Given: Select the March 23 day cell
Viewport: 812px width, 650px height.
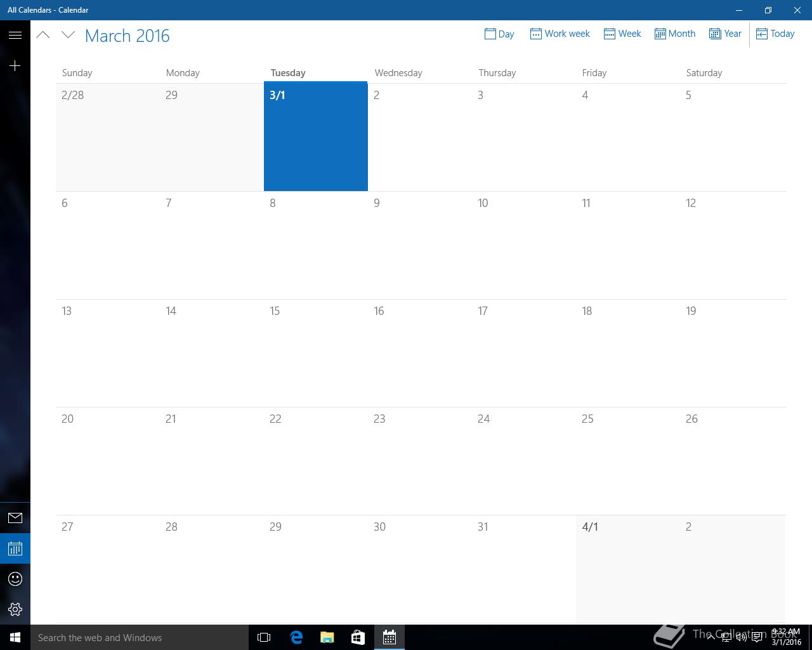Looking at the screenshot, I should tap(420, 461).
